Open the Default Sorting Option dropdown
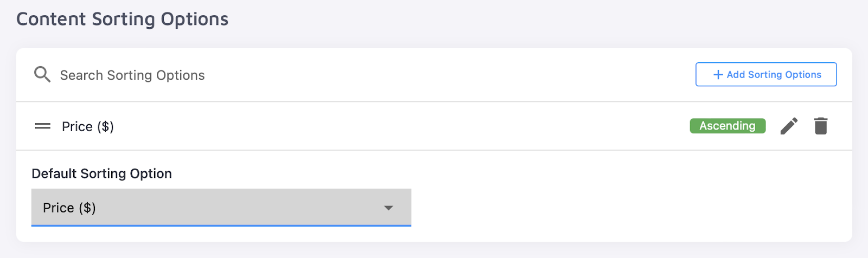Image resolution: width=868 pixels, height=258 pixels. point(221,208)
